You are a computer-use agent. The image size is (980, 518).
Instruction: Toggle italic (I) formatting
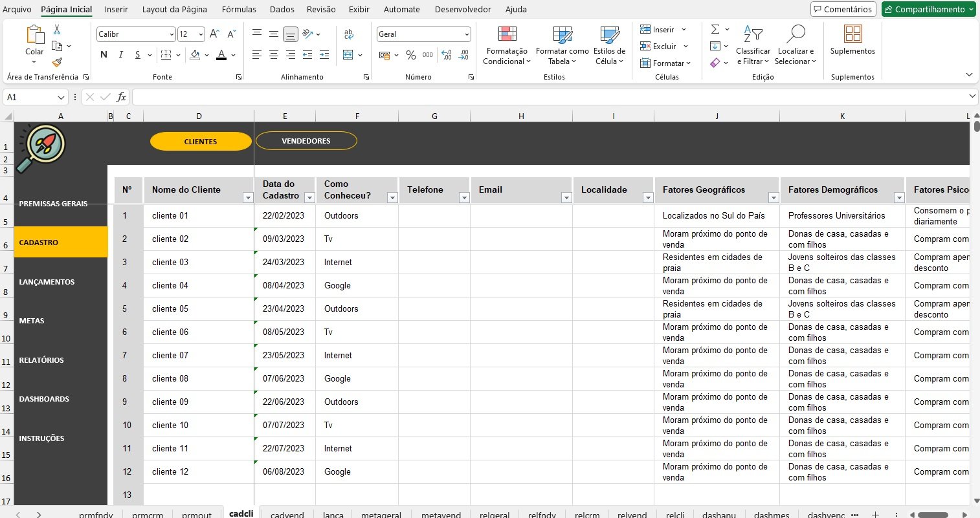point(120,55)
